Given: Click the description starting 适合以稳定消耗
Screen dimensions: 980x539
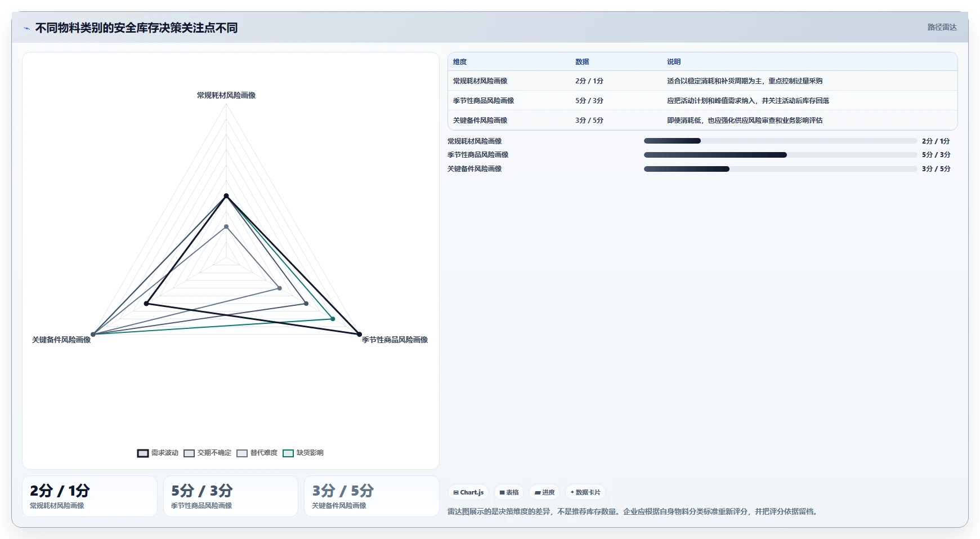Looking at the screenshot, I should click(x=745, y=81).
